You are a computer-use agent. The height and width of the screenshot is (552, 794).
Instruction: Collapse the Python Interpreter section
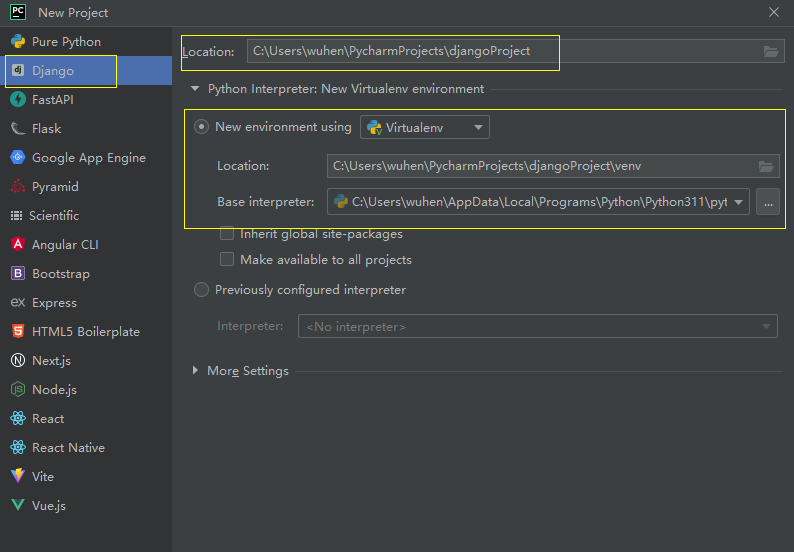tap(195, 89)
